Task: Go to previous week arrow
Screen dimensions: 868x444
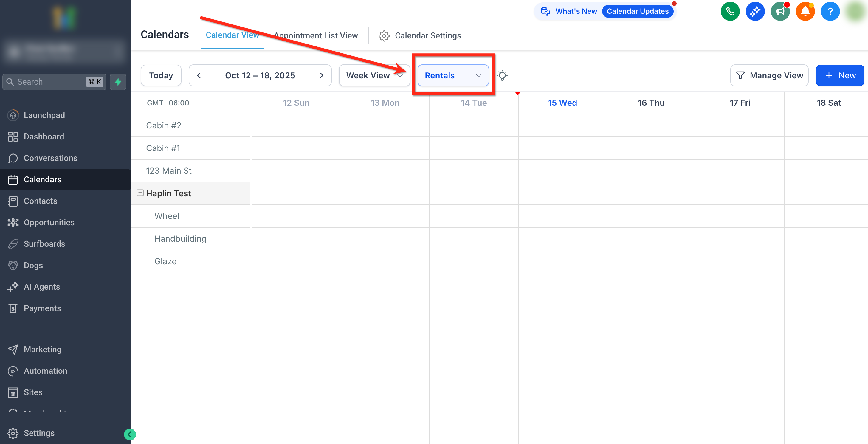Action: pyautogui.click(x=199, y=75)
